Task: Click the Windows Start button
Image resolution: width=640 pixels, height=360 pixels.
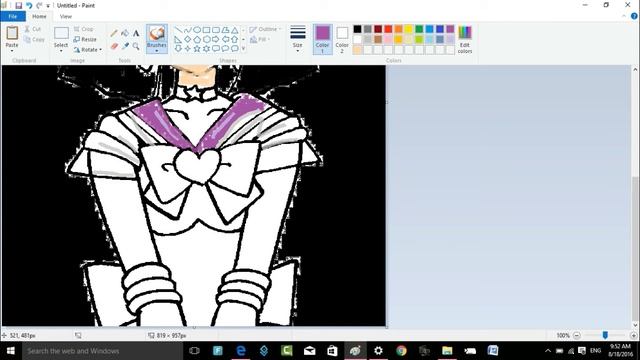Action: coord(11,351)
